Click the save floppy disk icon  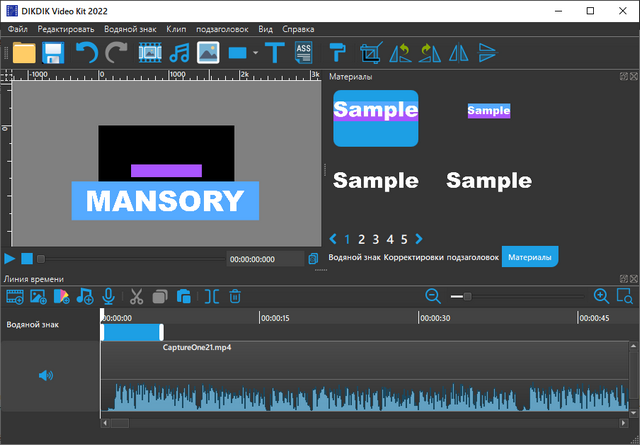click(x=52, y=53)
